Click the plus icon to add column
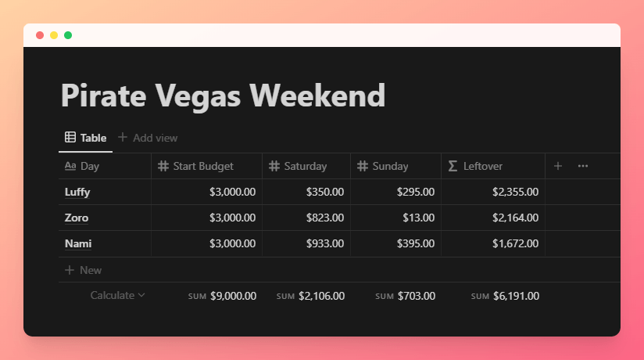Viewport: 644px width, 360px height. pyautogui.click(x=558, y=166)
